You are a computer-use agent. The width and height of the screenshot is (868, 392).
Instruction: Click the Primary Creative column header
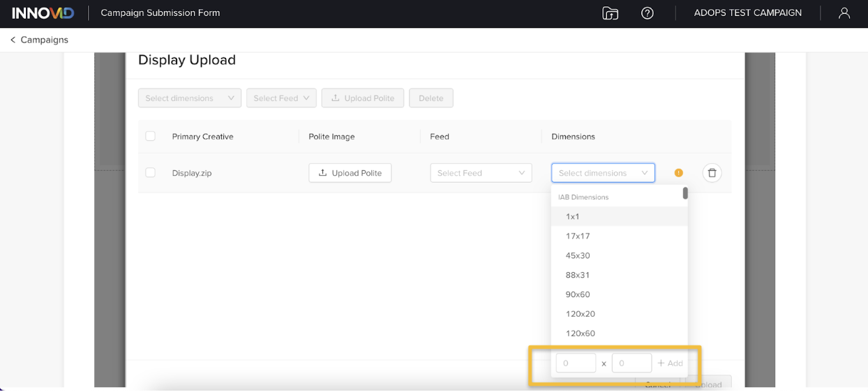point(202,137)
